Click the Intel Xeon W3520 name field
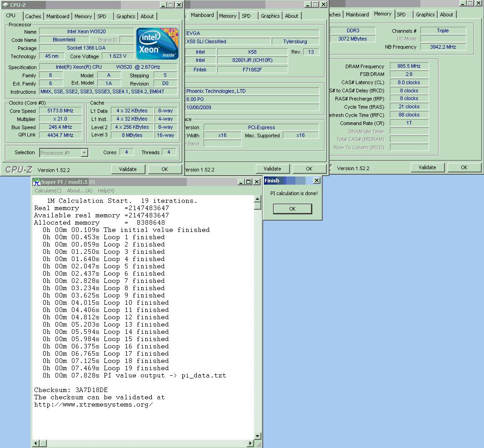Viewport: 484px width, 448px height. coord(86,31)
